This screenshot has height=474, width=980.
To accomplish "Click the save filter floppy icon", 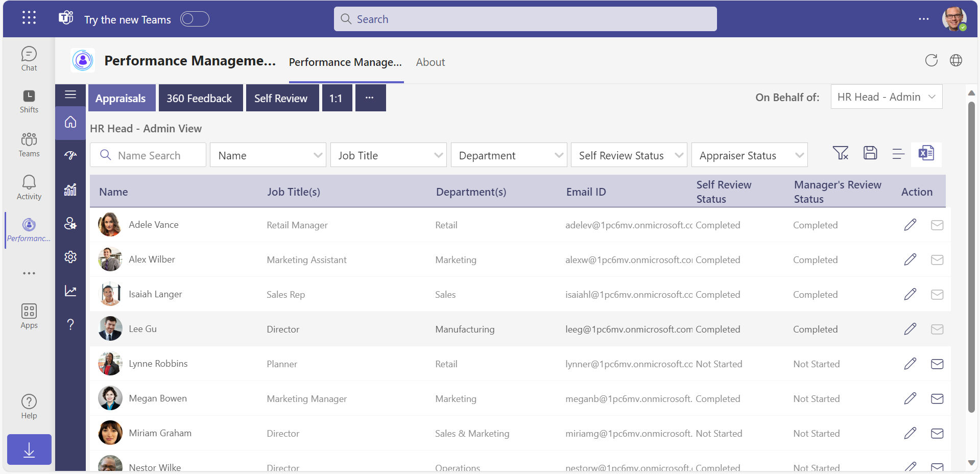I will pos(870,153).
